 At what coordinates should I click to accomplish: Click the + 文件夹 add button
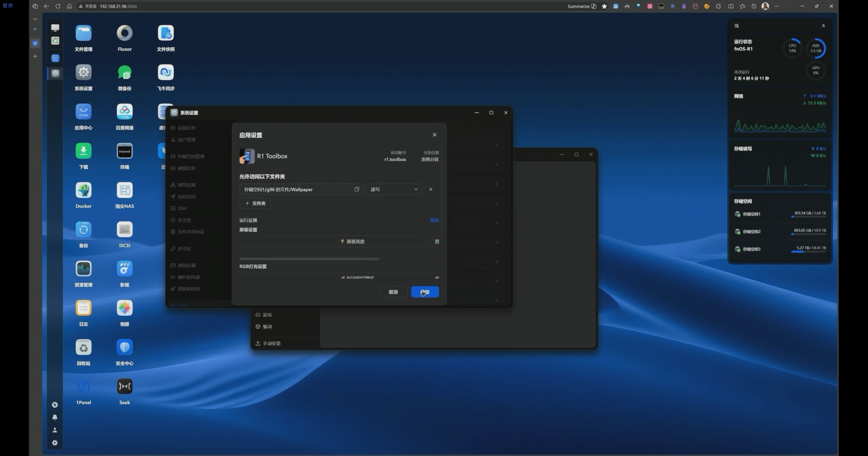tap(255, 203)
